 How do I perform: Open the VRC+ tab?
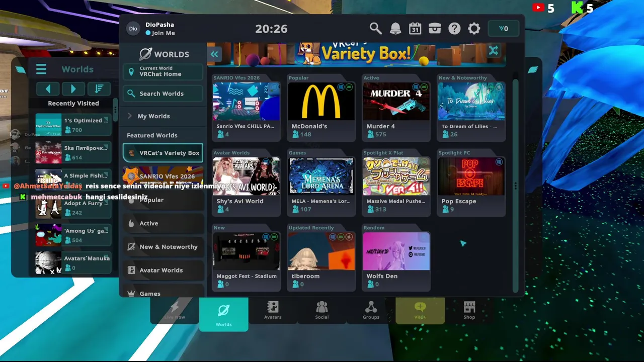420,310
